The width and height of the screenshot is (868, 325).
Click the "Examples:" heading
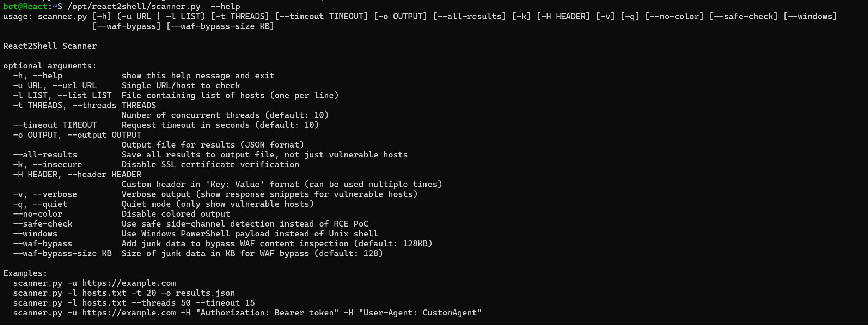pyautogui.click(x=25, y=273)
